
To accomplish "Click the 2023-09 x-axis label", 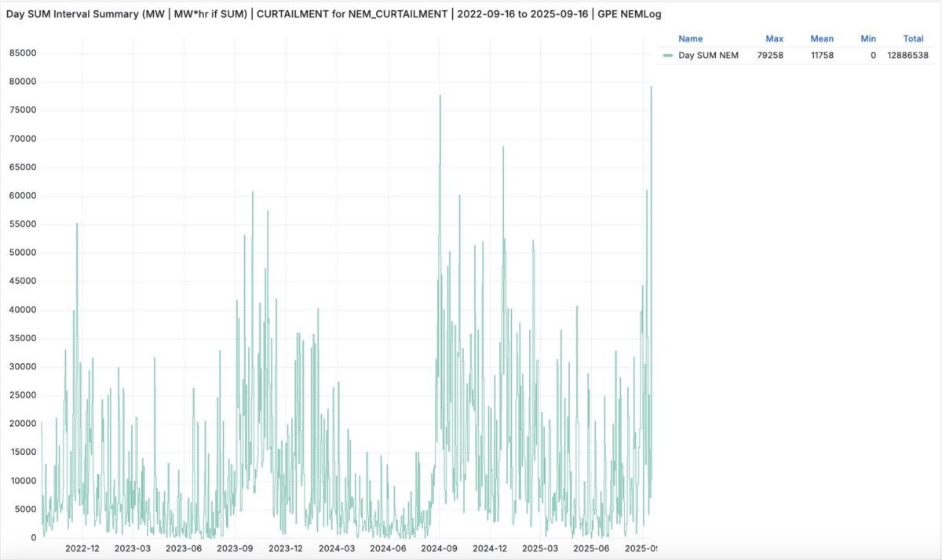I will [x=235, y=548].
